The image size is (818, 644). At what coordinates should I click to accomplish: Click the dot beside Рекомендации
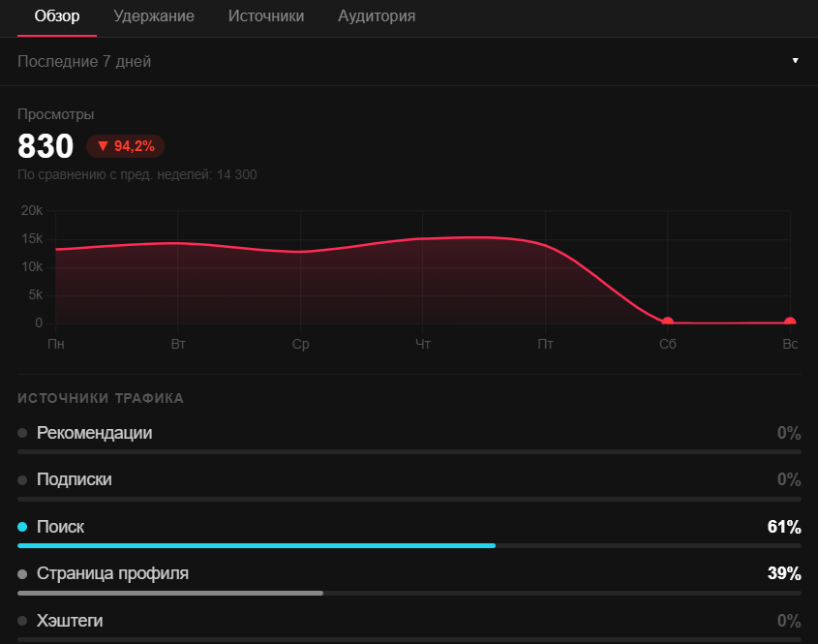click(22, 433)
